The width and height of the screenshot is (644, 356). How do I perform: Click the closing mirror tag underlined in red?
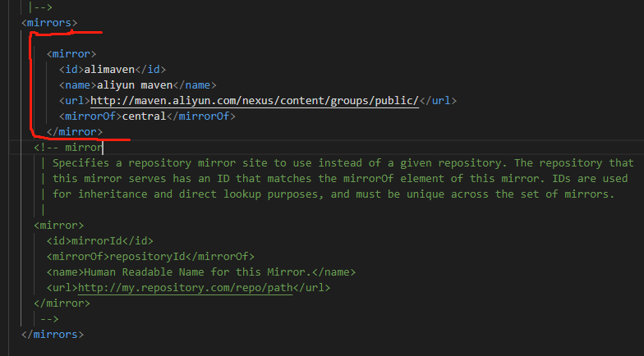(75, 131)
